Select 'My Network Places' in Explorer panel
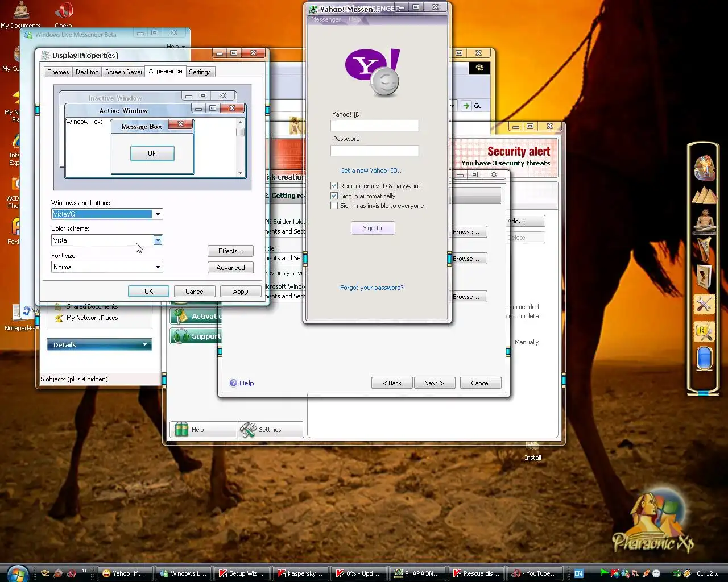728x582 pixels. [x=92, y=318]
